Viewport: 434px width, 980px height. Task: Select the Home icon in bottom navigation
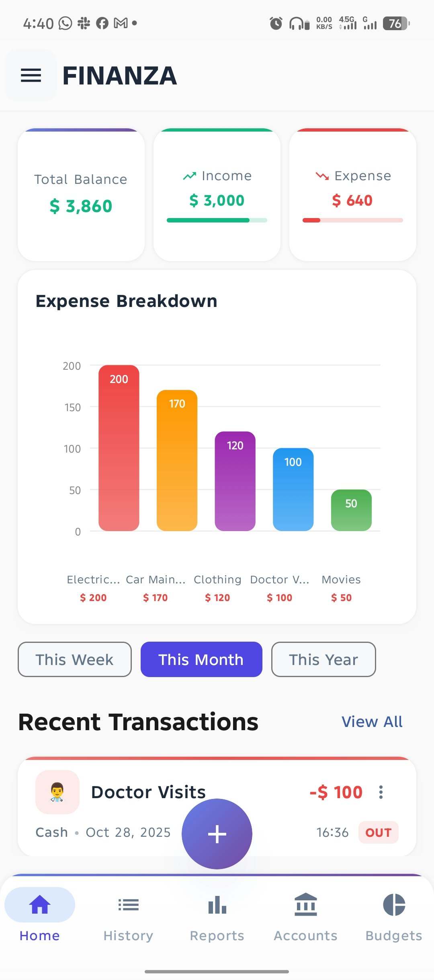click(39, 904)
